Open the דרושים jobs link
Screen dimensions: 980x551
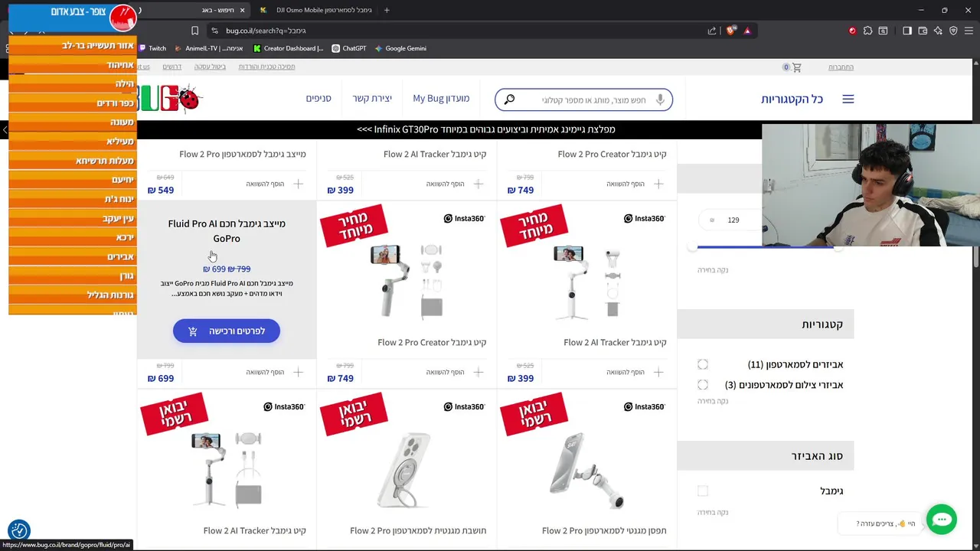point(172,67)
